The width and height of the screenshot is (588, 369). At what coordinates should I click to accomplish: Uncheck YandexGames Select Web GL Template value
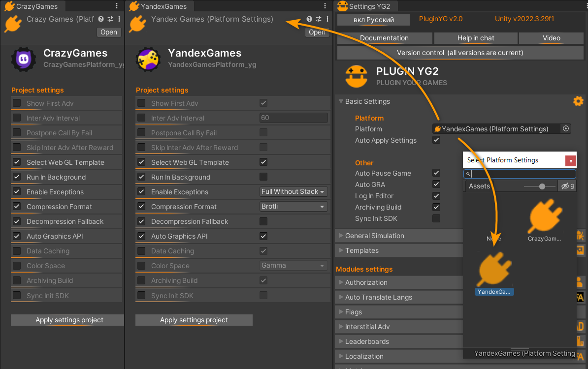point(263,162)
